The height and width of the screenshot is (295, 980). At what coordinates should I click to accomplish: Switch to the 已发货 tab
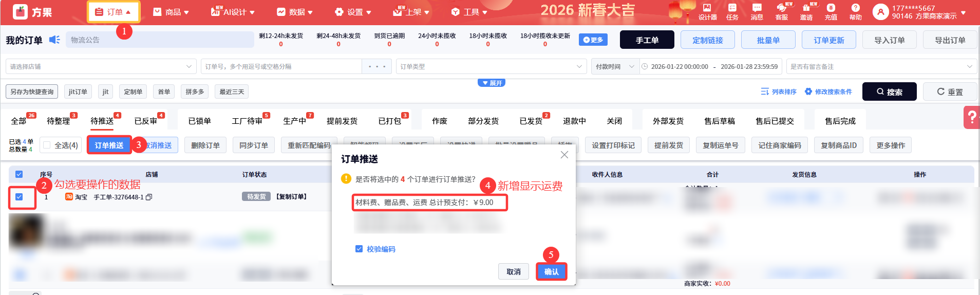pyautogui.click(x=531, y=121)
